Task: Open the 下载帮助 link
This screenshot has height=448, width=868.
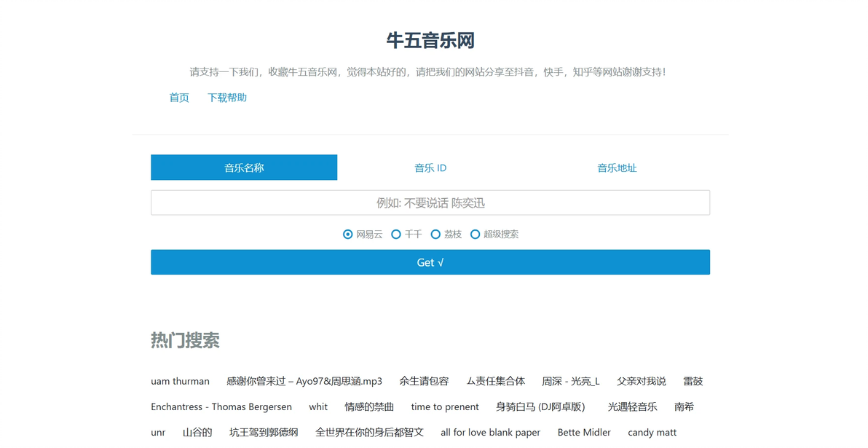Action: click(x=227, y=98)
